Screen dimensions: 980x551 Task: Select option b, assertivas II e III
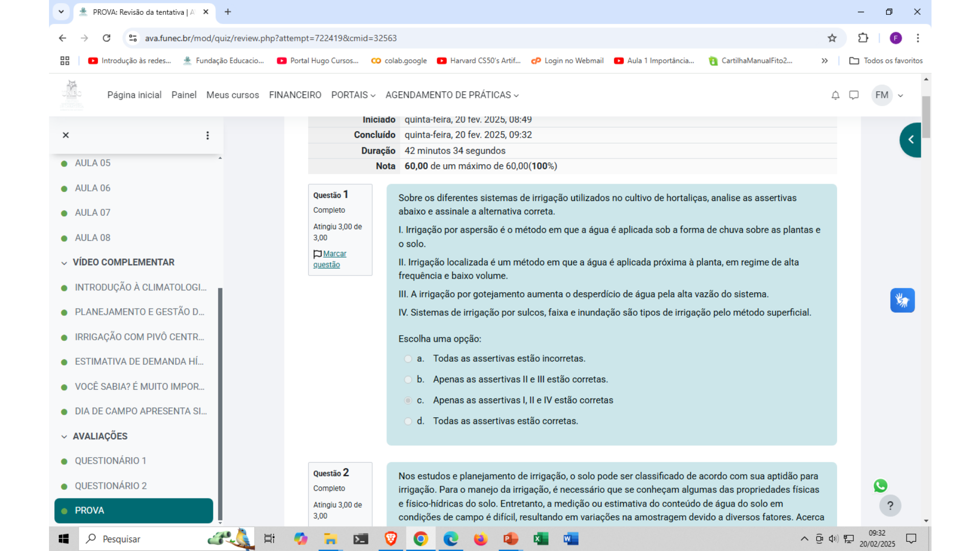[x=408, y=380]
